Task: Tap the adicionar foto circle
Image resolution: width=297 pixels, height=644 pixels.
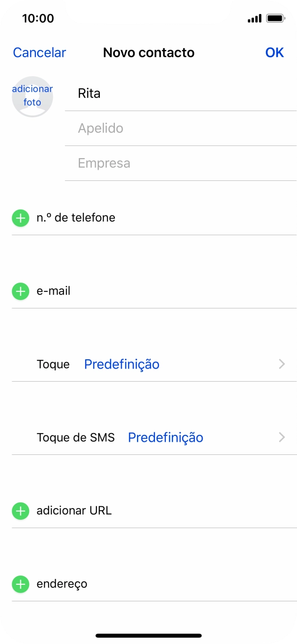Action: (x=32, y=96)
